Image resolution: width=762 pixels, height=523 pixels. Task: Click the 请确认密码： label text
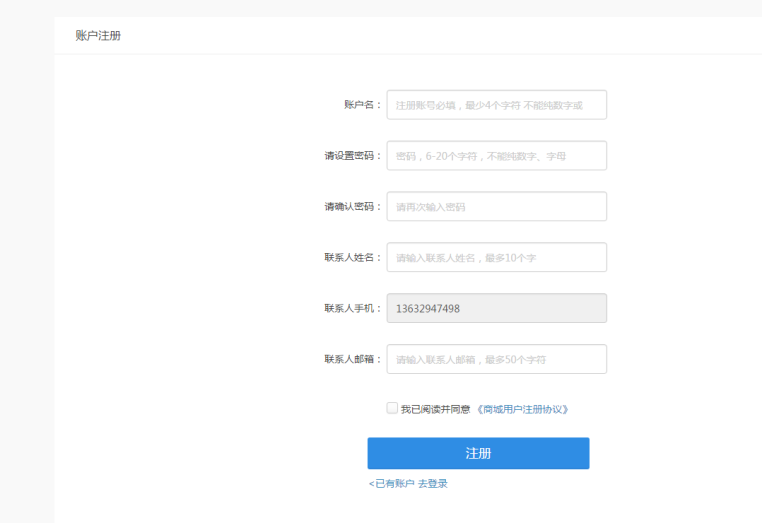pos(352,207)
